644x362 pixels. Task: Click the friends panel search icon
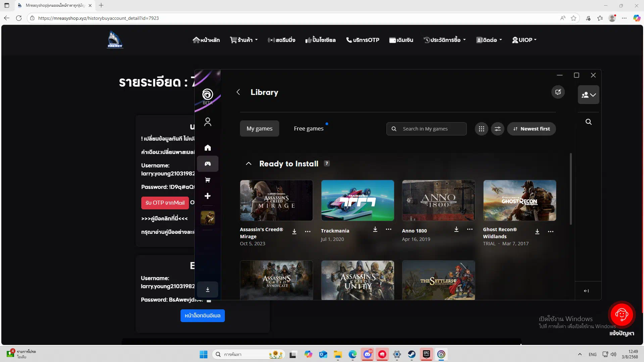pyautogui.click(x=589, y=122)
